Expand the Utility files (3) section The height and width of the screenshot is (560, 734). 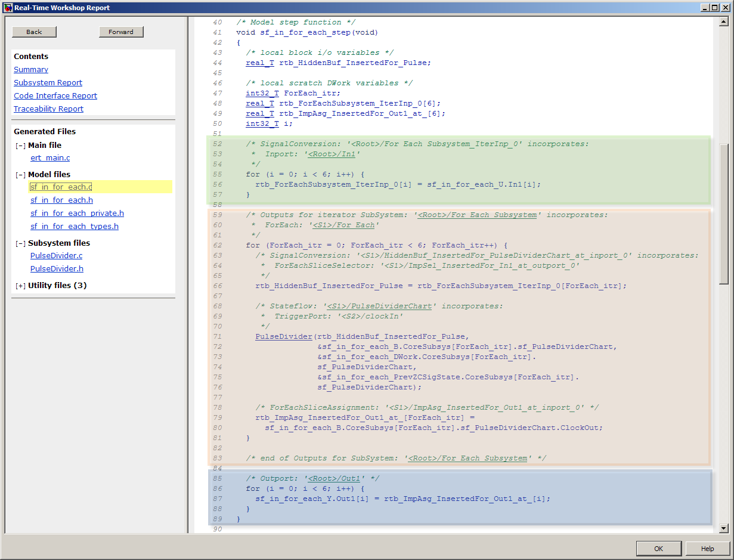pos(20,286)
